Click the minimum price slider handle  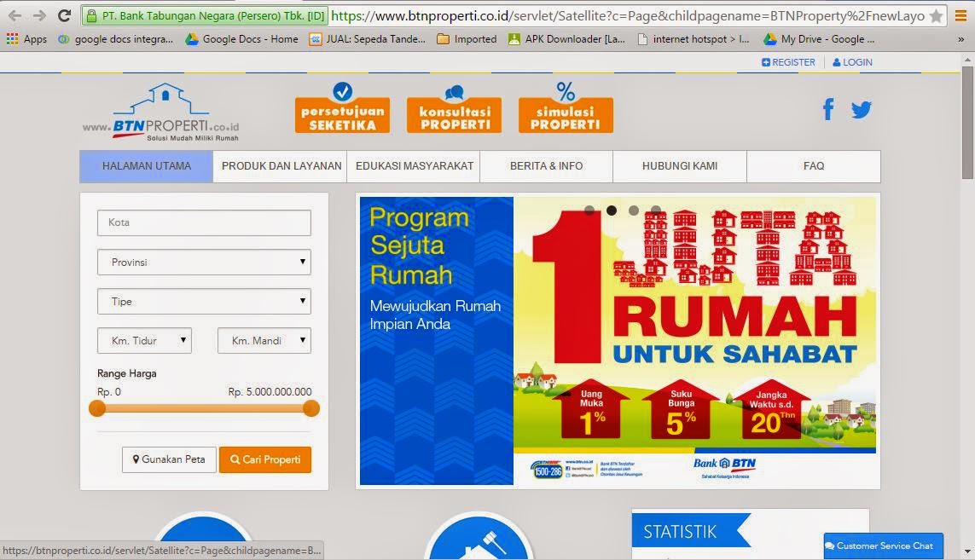click(x=97, y=408)
